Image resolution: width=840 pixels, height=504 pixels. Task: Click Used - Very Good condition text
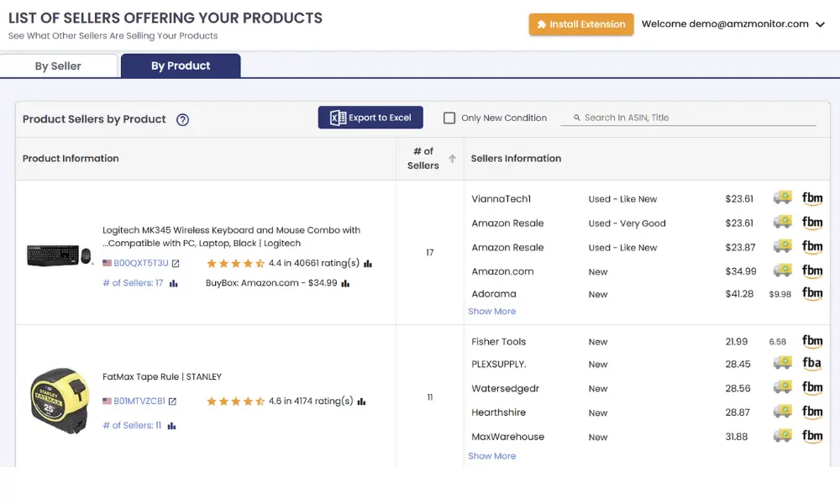point(627,223)
